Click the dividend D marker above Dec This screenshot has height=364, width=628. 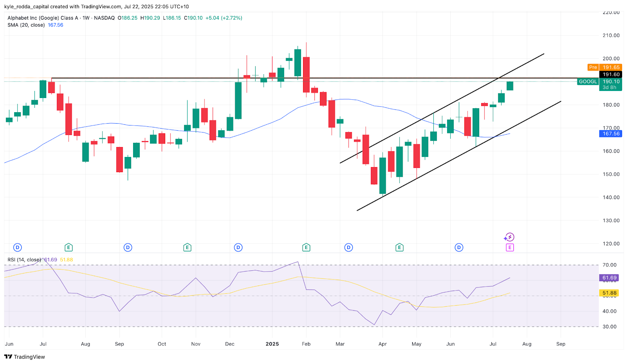click(238, 248)
